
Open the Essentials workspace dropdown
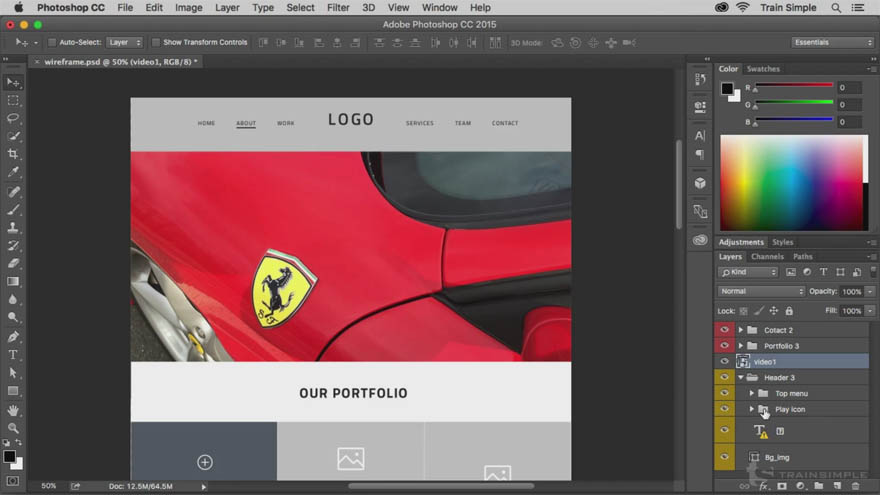coord(832,42)
